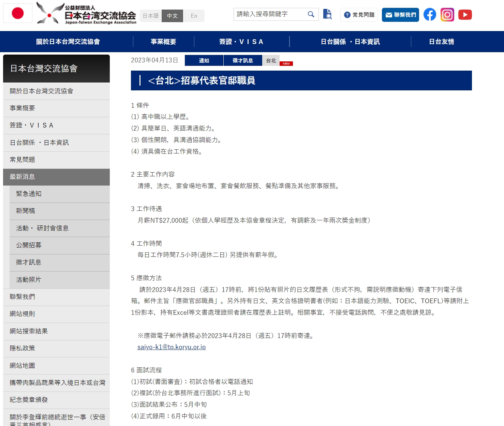Open sidebar link 簽證・VISA
The height and width of the screenshot is (426, 504).
57,126
